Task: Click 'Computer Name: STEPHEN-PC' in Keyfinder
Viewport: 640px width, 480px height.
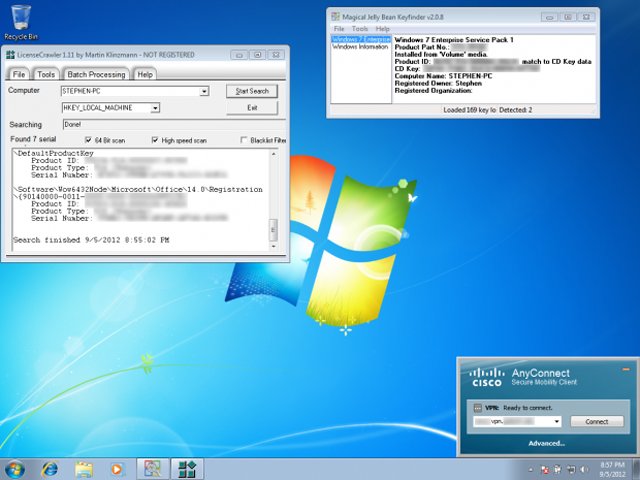Action: (443, 76)
